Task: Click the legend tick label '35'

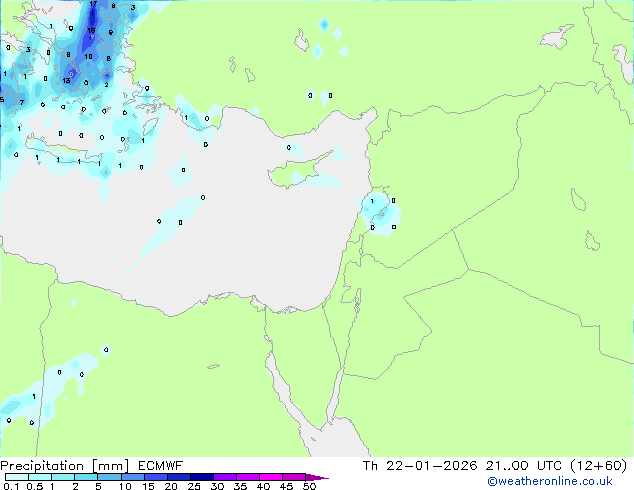Action: tap(240, 486)
